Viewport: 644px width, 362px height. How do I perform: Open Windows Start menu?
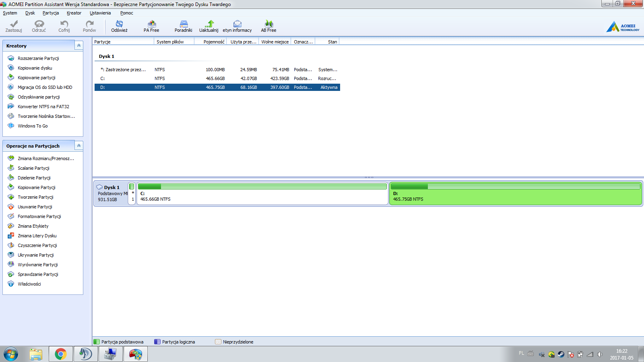point(11,354)
